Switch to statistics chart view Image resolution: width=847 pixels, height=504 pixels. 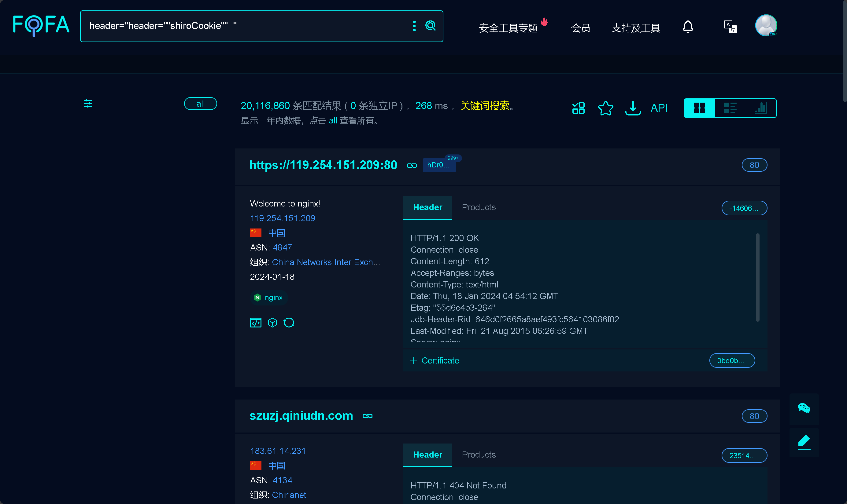pos(760,108)
